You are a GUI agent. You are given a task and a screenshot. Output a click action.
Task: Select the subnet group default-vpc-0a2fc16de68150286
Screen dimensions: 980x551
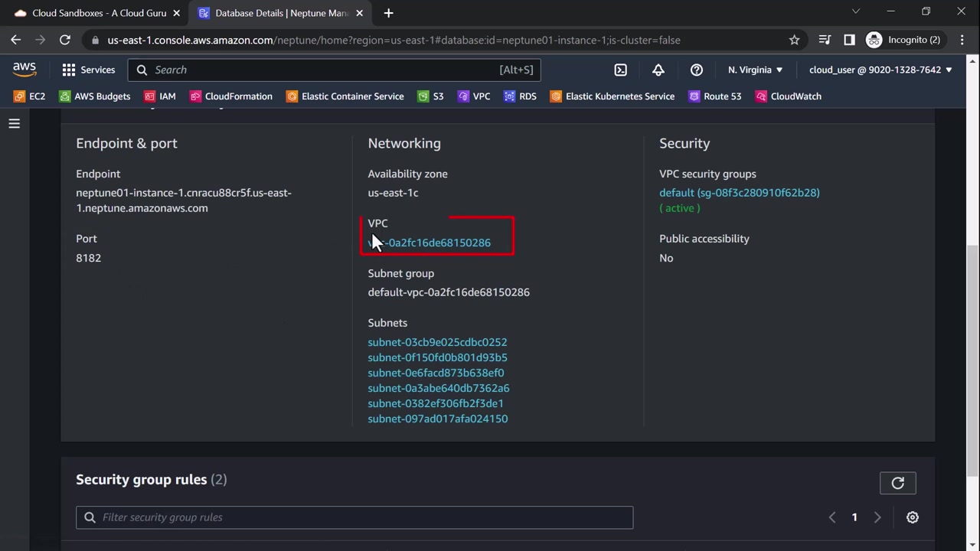coord(449,292)
